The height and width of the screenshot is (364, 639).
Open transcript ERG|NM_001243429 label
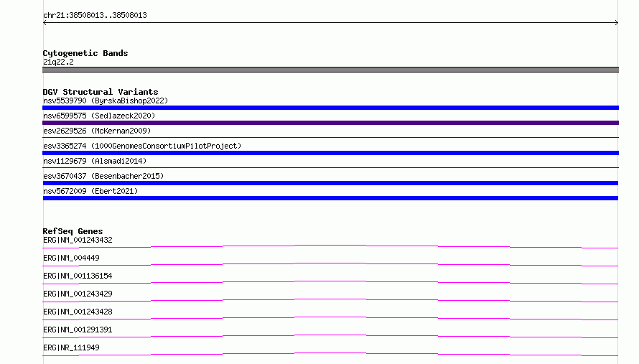(78, 294)
